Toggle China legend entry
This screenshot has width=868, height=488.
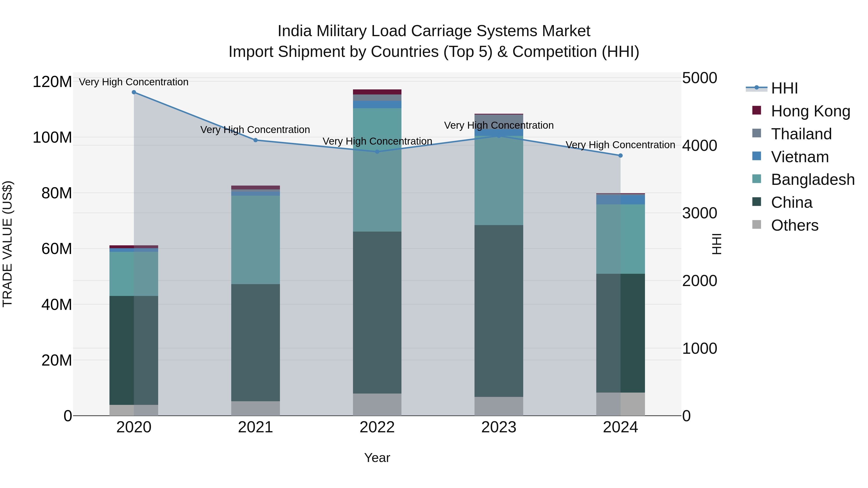(782, 202)
